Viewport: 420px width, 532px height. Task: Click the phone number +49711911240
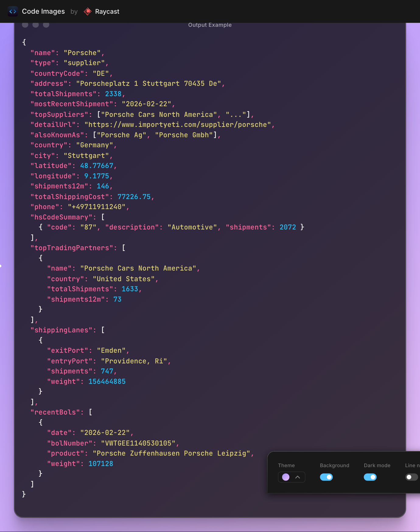[x=96, y=207]
